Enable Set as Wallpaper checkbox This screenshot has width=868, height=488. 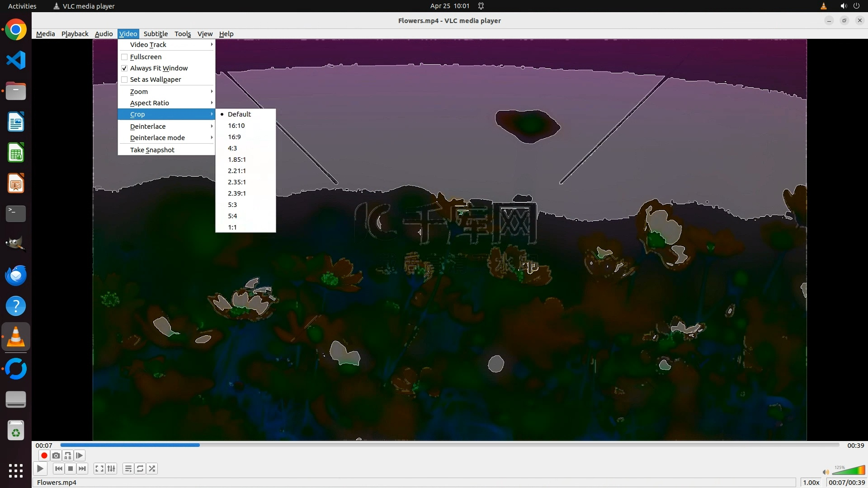click(x=124, y=80)
